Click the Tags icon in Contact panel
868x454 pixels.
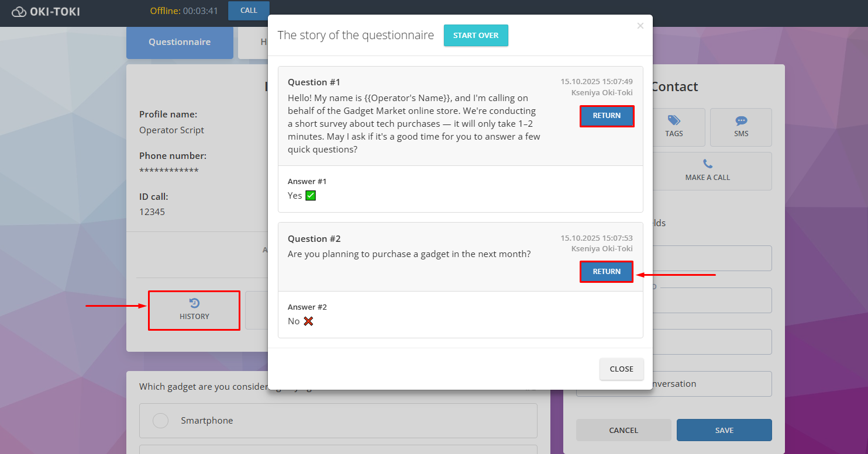click(x=674, y=120)
